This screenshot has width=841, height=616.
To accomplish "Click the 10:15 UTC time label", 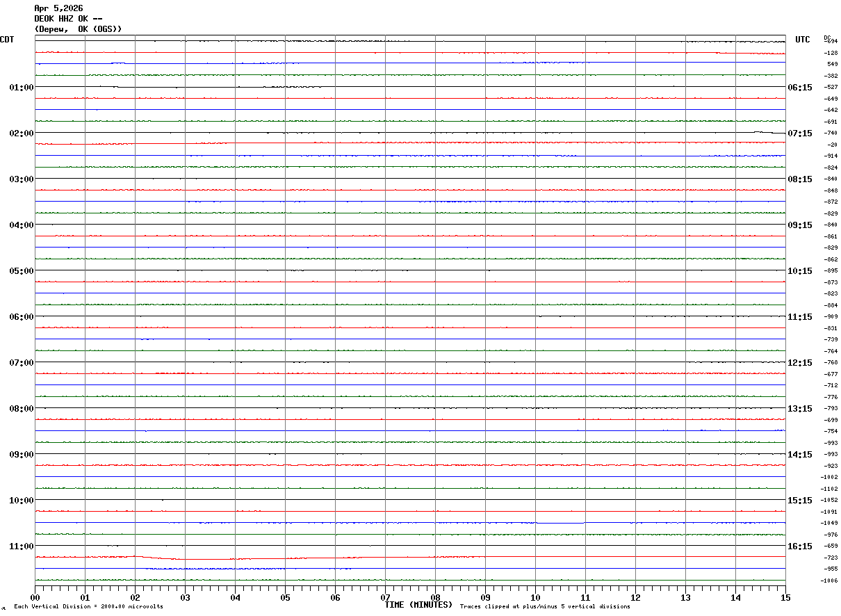I will [x=799, y=271].
